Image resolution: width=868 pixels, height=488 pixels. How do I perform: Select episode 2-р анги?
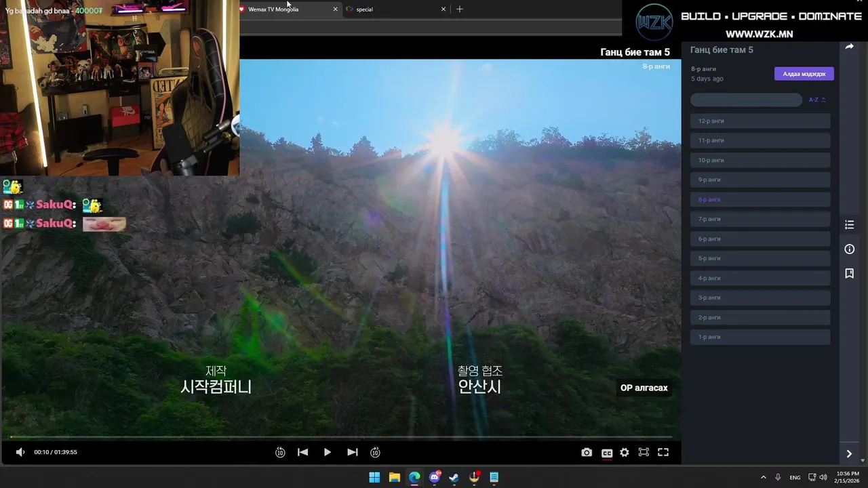(x=760, y=318)
